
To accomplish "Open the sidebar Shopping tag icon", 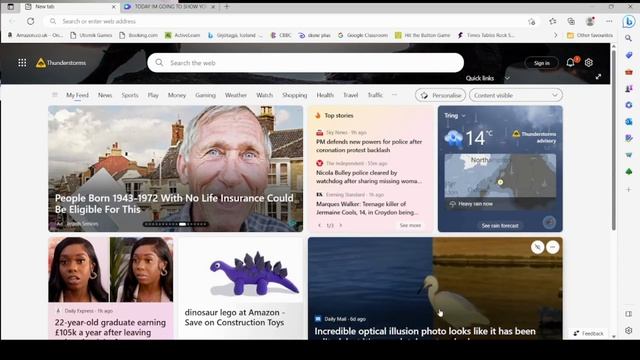I will (x=629, y=55).
